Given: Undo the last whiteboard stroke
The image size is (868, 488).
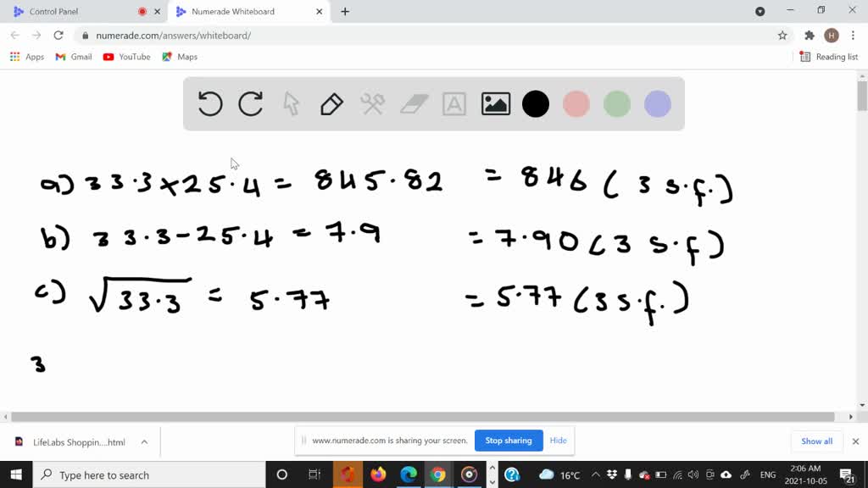Looking at the screenshot, I should click(210, 103).
